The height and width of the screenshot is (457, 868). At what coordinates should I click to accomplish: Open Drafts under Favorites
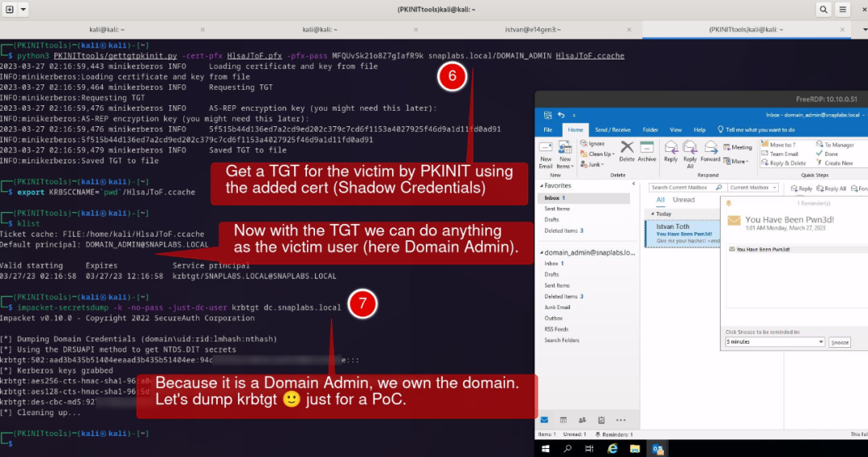click(551, 219)
